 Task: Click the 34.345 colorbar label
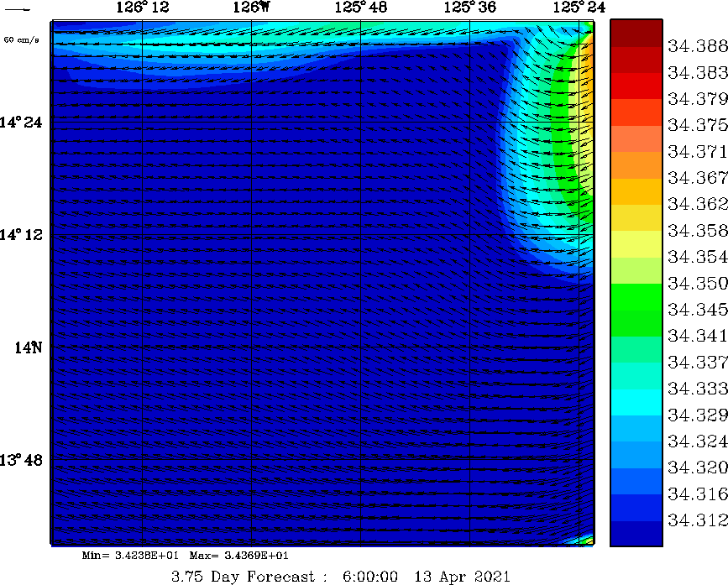698,309
